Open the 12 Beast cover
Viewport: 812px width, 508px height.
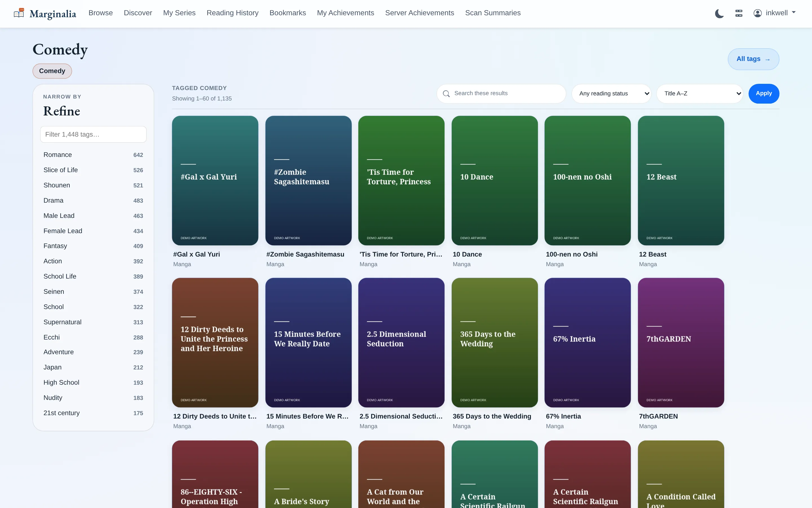click(x=681, y=180)
